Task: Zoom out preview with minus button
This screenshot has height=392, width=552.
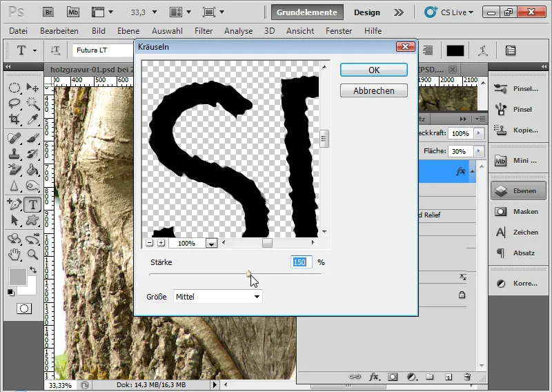Action: (x=150, y=243)
